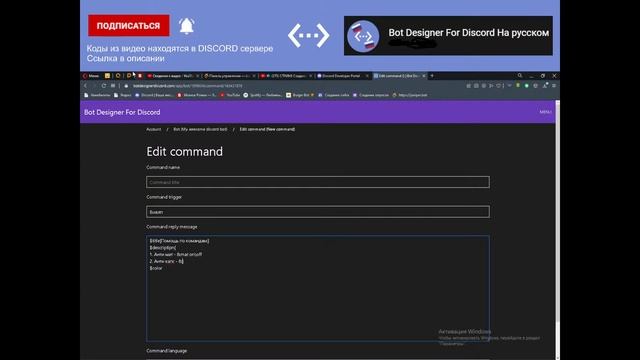Click the address bar URL
This screenshot has height=360, width=640.
tap(187, 86)
